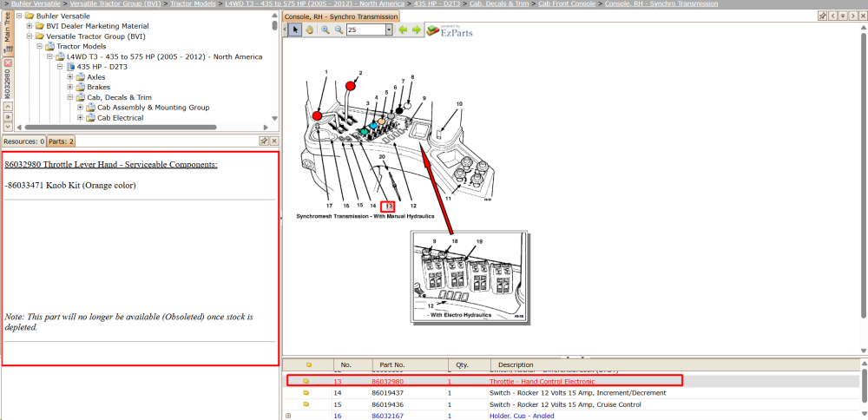Switch to the Parts: 2 tab

[x=62, y=141]
